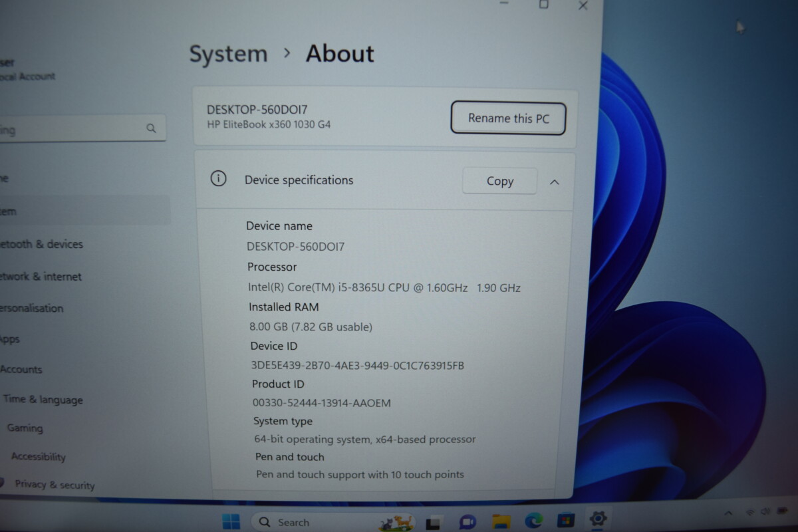Select the Product ID 00330-52444-13914-AAOEM text
Image resolution: width=798 pixels, height=532 pixels.
coord(322,403)
